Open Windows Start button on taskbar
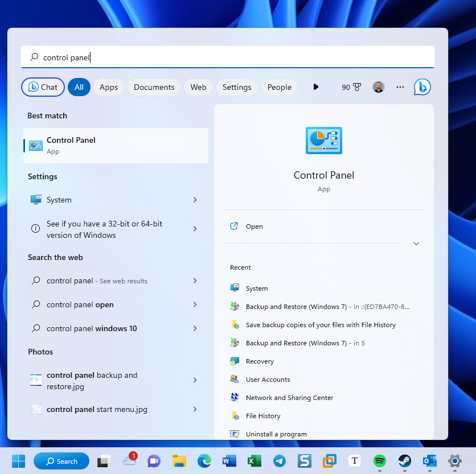Screen dimensions: 476x474 (x=19, y=461)
